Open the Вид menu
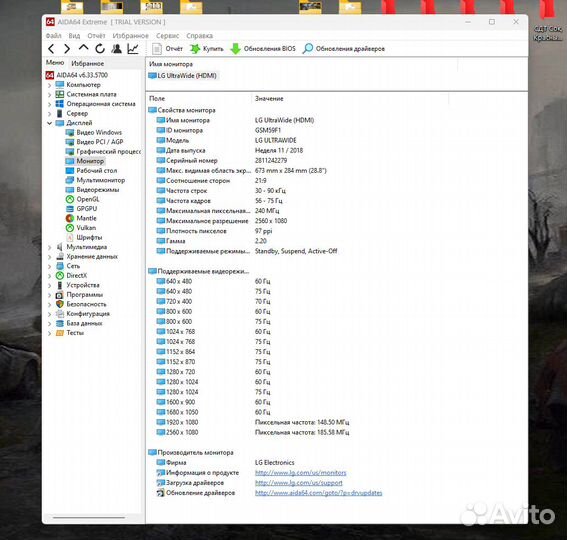This screenshot has height=540, width=567. click(74, 35)
